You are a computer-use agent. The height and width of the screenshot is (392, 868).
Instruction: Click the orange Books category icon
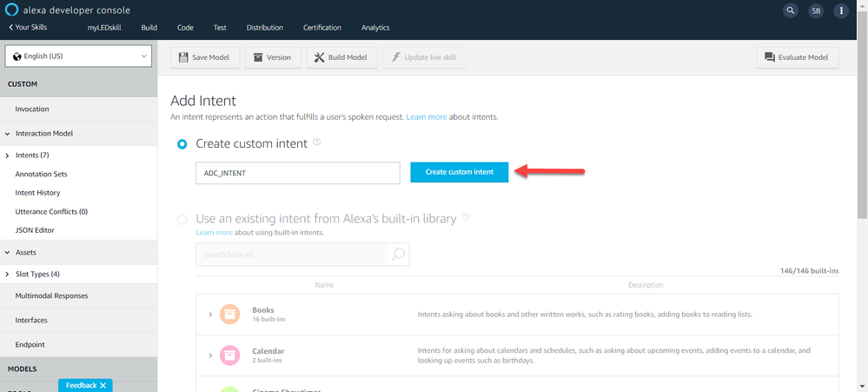(229, 314)
